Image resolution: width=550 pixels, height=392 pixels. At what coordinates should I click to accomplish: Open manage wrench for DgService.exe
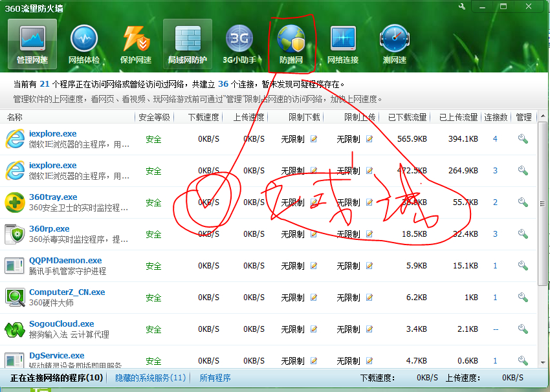[x=523, y=360]
